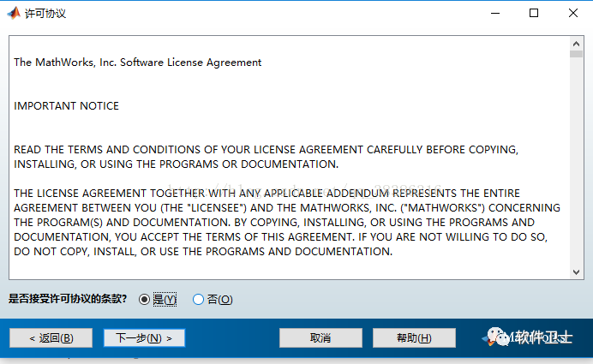Cancel installation with the 取消 button
The height and width of the screenshot is (364, 593).
[x=320, y=337]
